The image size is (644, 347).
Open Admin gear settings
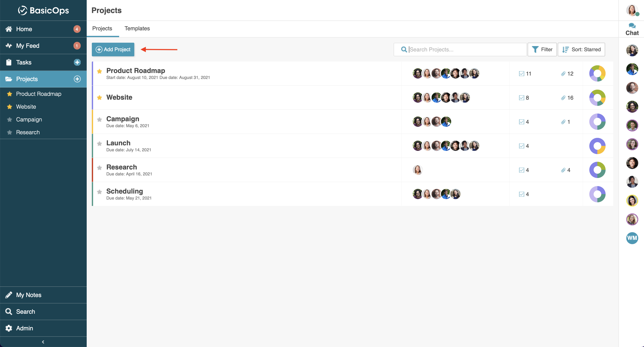(x=25, y=328)
